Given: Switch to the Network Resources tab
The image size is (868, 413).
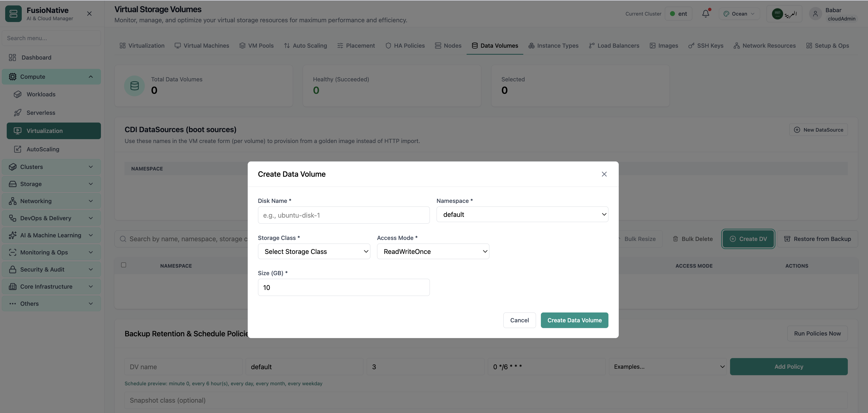Looking at the screenshot, I should click(x=764, y=46).
